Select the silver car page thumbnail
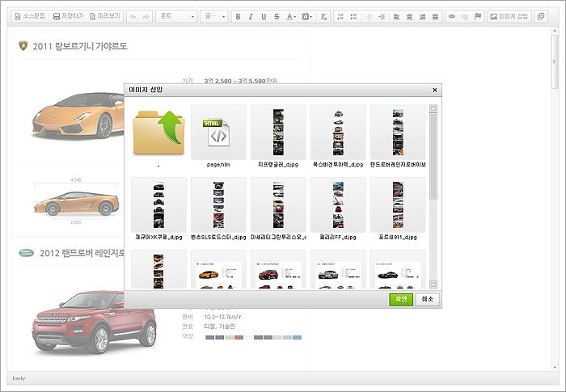 (x=338, y=269)
